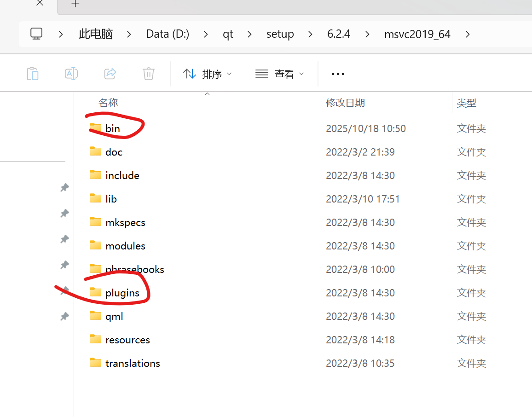
Task: Click the 类型 column header
Action: click(467, 103)
